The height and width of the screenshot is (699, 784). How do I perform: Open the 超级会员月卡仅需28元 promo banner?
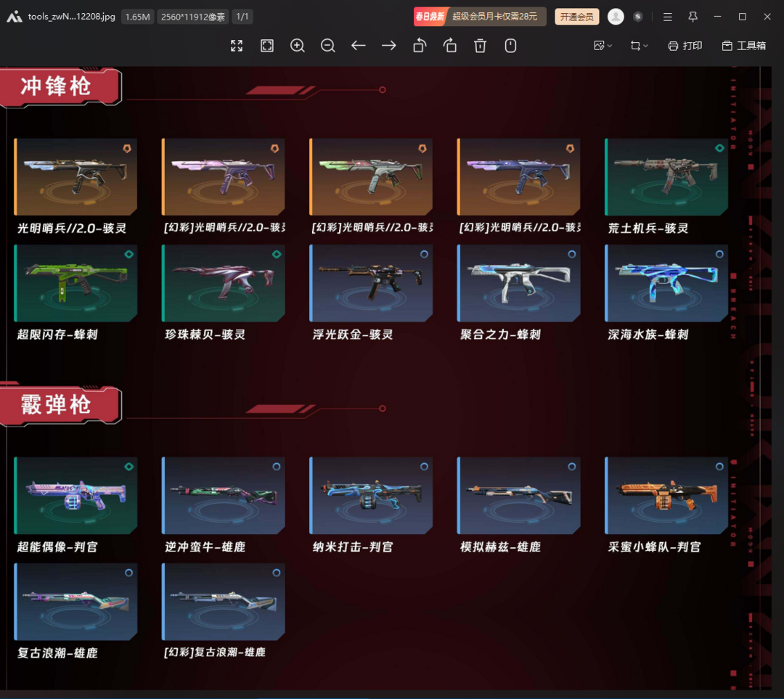(480, 17)
